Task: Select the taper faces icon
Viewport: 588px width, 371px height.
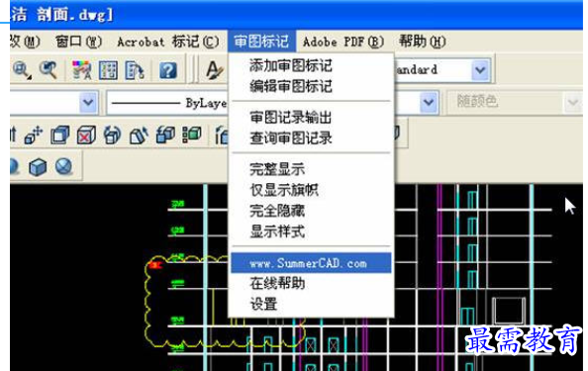Action: (x=139, y=135)
